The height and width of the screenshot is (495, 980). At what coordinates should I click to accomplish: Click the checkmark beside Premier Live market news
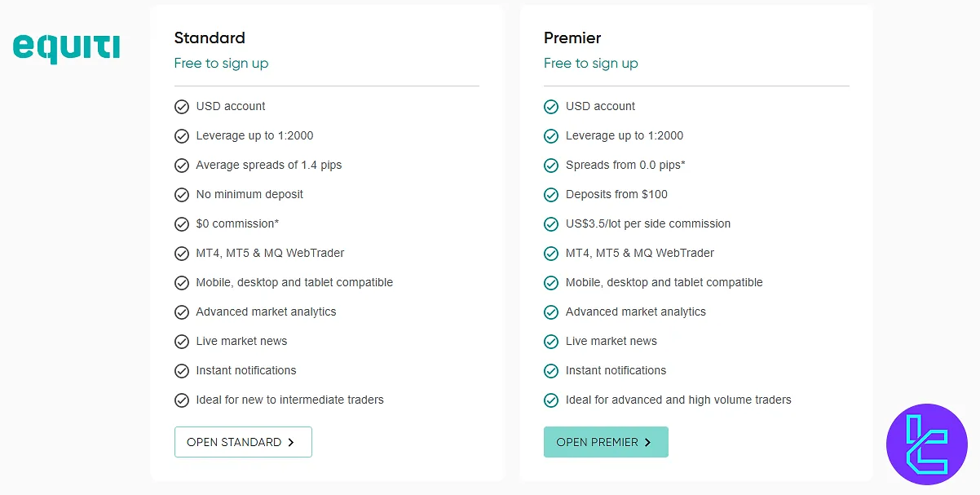click(x=551, y=341)
